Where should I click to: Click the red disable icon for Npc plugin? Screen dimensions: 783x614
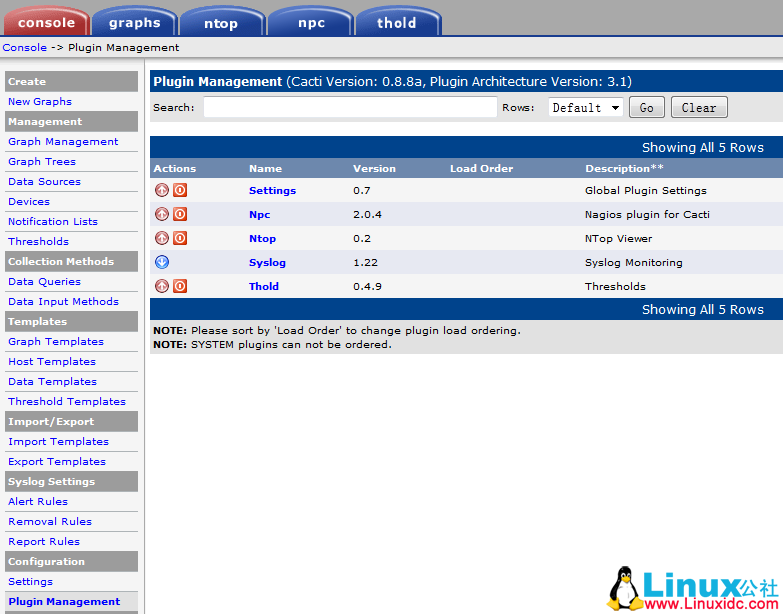pyautogui.click(x=180, y=214)
